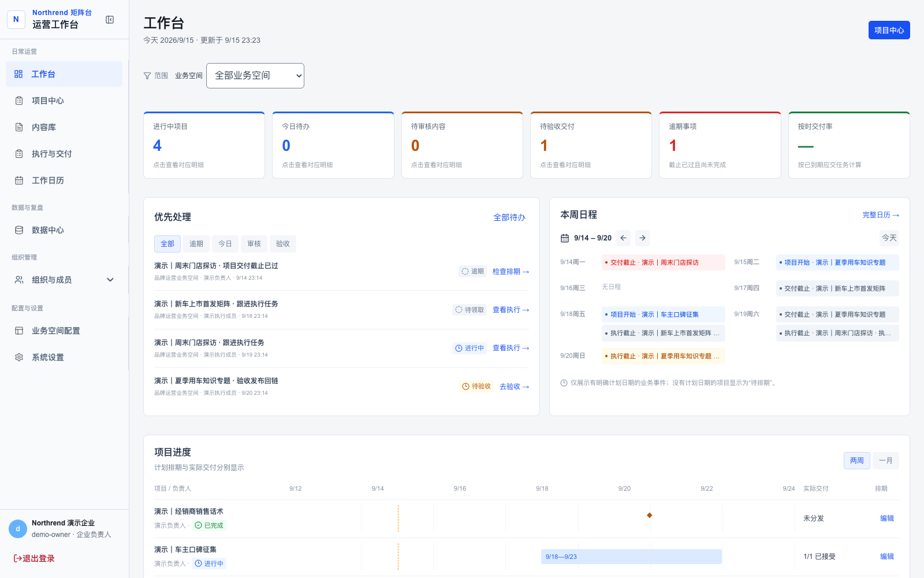The height and width of the screenshot is (578, 924).
Task: Open the 完整日历 link
Action: [x=881, y=215]
